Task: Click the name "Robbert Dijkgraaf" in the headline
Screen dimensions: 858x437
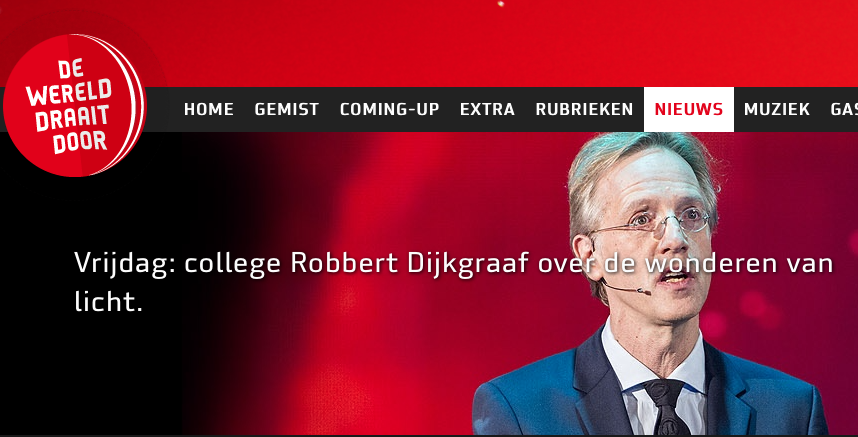Action: pyautogui.click(x=409, y=264)
